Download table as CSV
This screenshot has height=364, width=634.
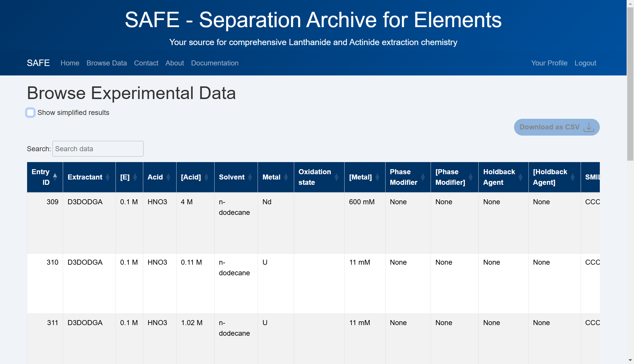pos(556,127)
